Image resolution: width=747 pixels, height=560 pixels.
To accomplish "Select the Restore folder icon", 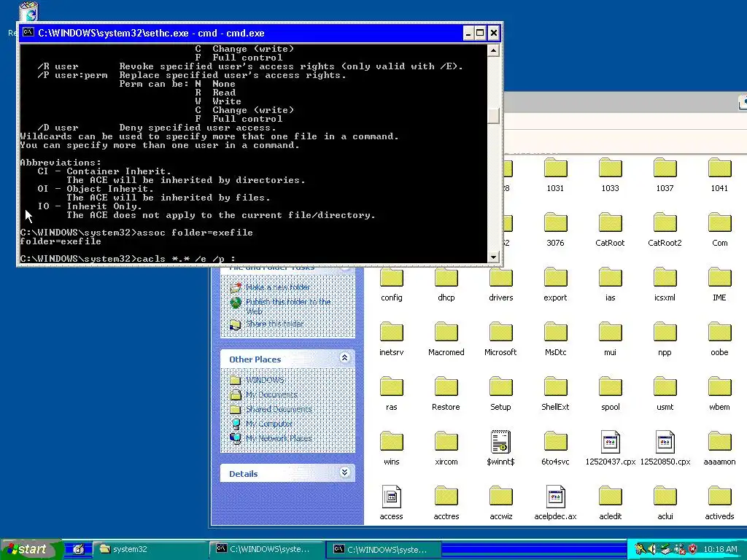I will 446,388.
